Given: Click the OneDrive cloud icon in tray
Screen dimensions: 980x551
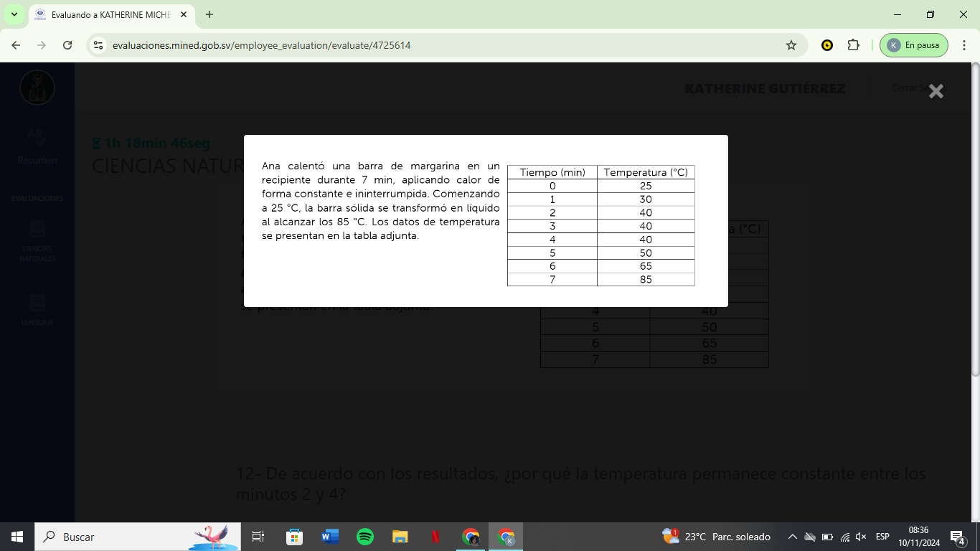Looking at the screenshot, I should tap(810, 537).
